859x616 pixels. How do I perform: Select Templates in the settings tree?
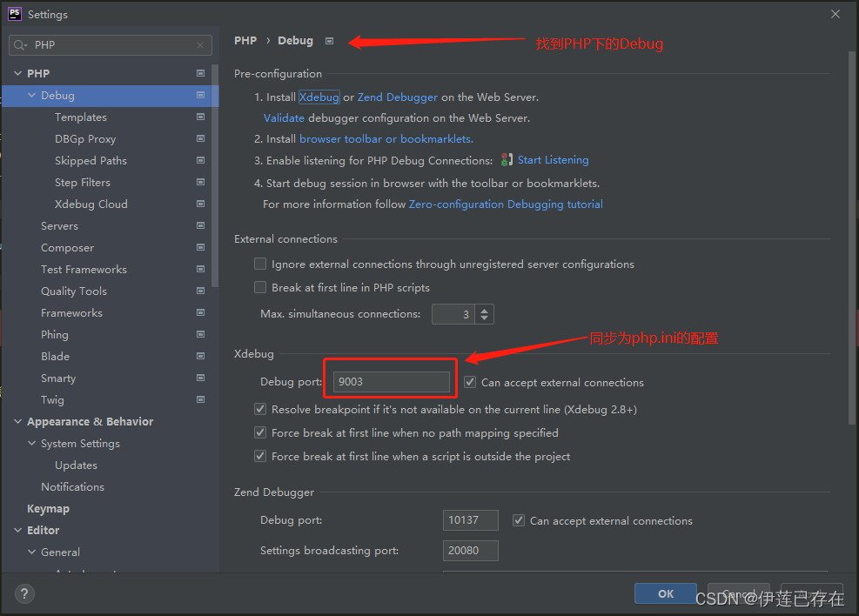point(81,117)
